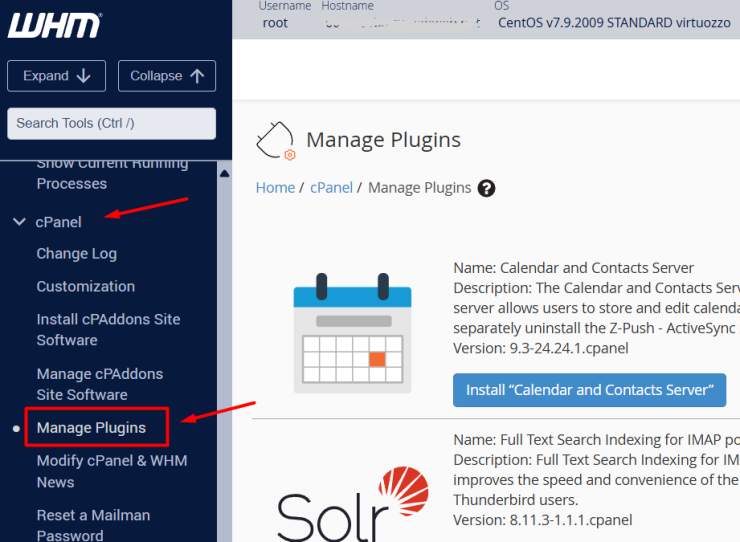740x542 pixels.
Task: Click the Name: Calendar and Contacts Server text
Action: pyautogui.click(x=573, y=268)
